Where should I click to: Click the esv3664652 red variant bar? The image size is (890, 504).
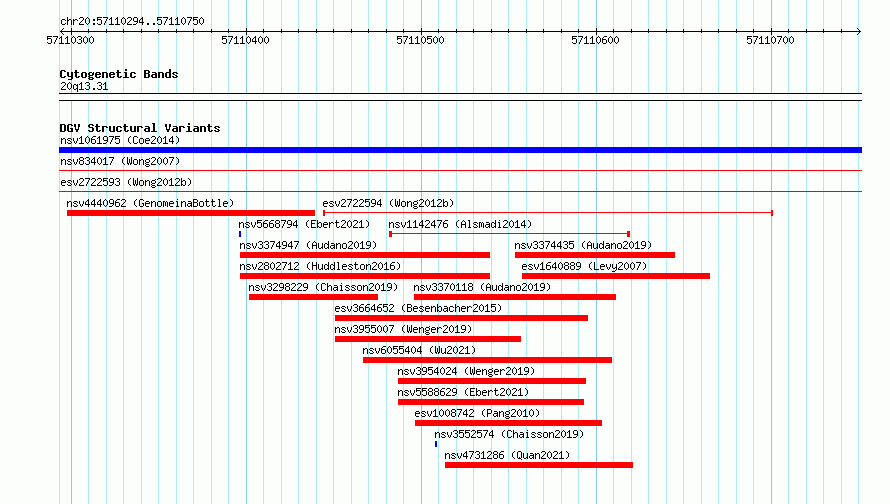pos(461,318)
